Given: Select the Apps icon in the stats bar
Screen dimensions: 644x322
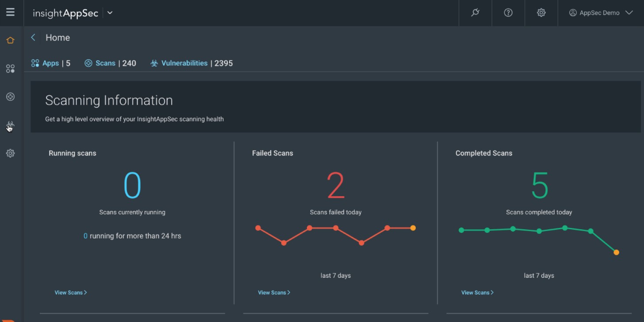Looking at the screenshot, I should point(35,63).
